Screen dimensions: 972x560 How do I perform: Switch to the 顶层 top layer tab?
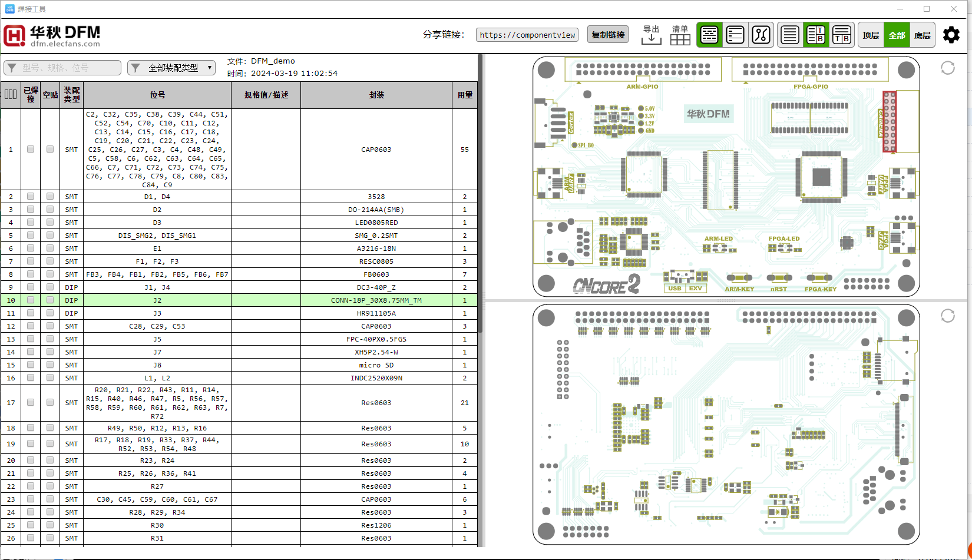[x=871, y=35]
